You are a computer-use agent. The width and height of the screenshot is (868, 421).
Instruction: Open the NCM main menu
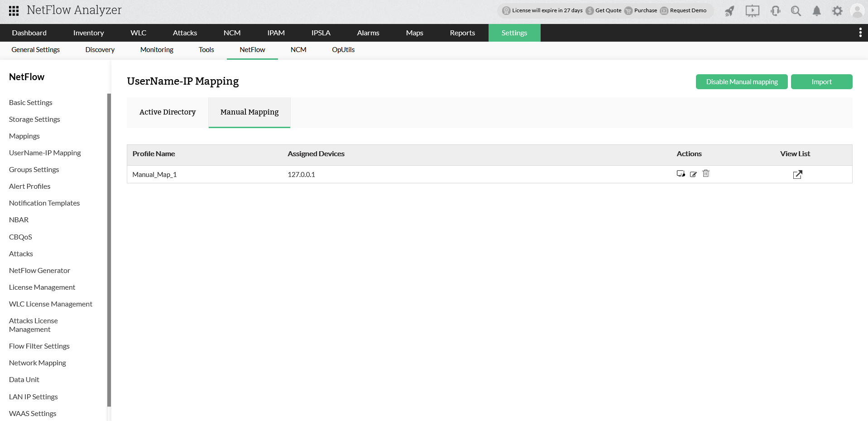pyautogui.click(x=232, y=33)
